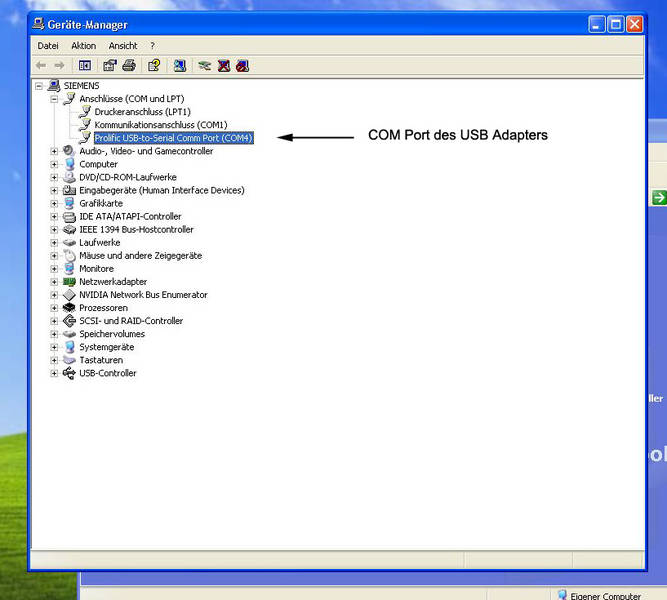Viewport: 667px width, 600px height.
Task: Select the SIEMENS root label
Action: pyautogui.click(x=81, y=86)
